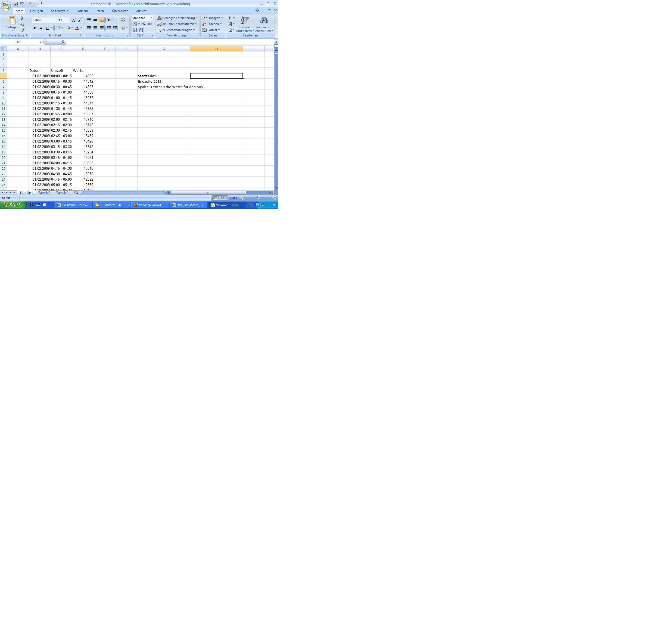The width and height of the screenshot is (672, 630).
Task: Toggle bold formatting (F button)
Action: [x=35, y=28]
